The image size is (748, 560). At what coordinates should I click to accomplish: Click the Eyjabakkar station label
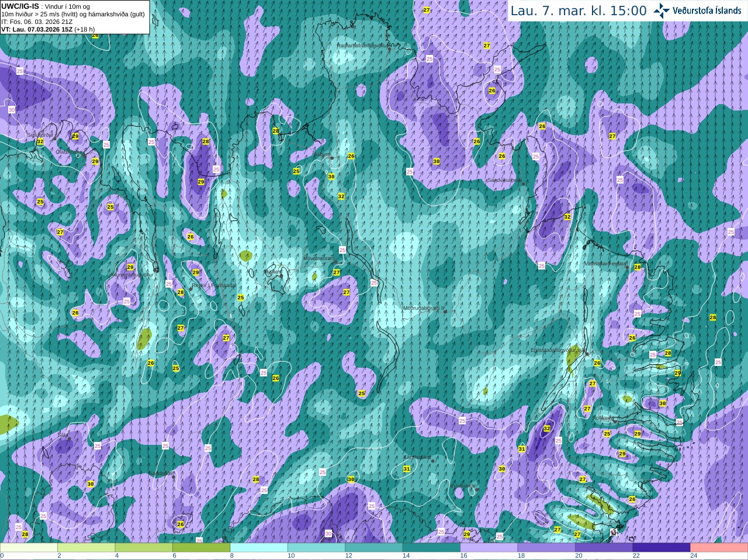click(x=463, y=485)
